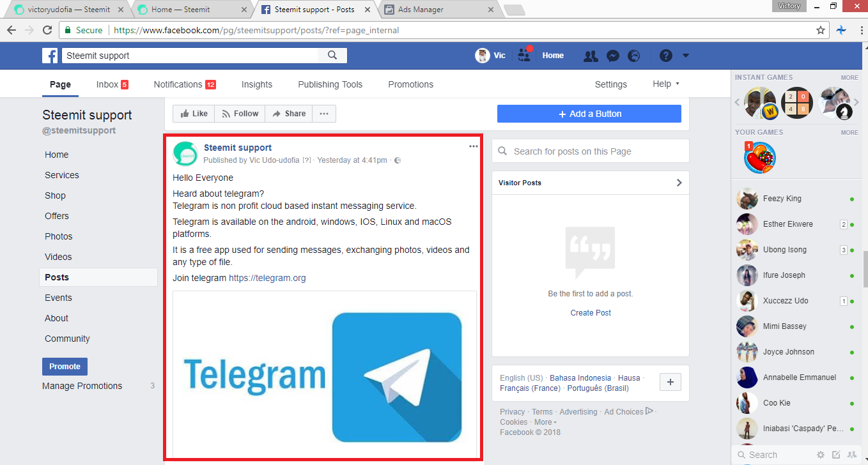Show previous instant games with left arrow
The image size is (868, 465).
pyautogui.click(x=737, y=102)
